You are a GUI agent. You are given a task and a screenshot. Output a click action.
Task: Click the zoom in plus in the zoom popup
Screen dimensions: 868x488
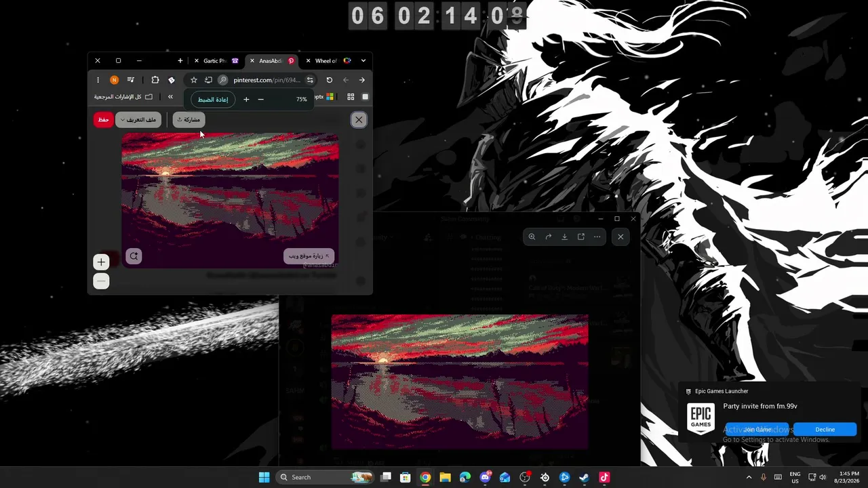point(246,100)
